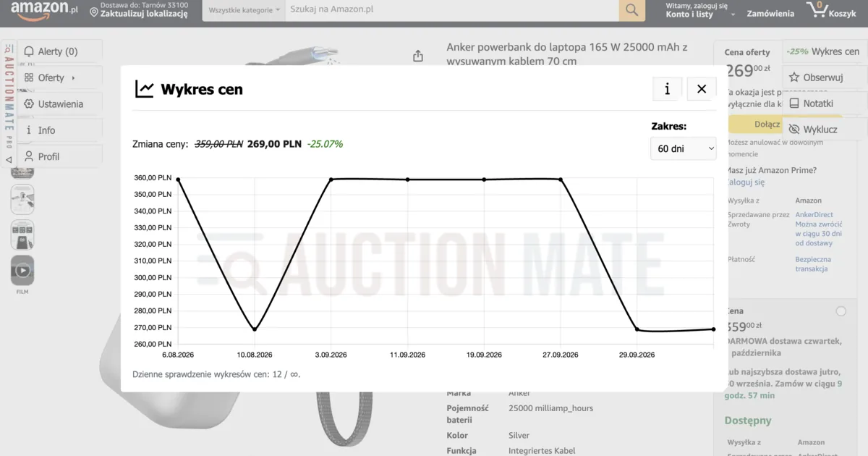Click the 27.09.2026 chart data point
868x456 pixels.
point(561,180)
